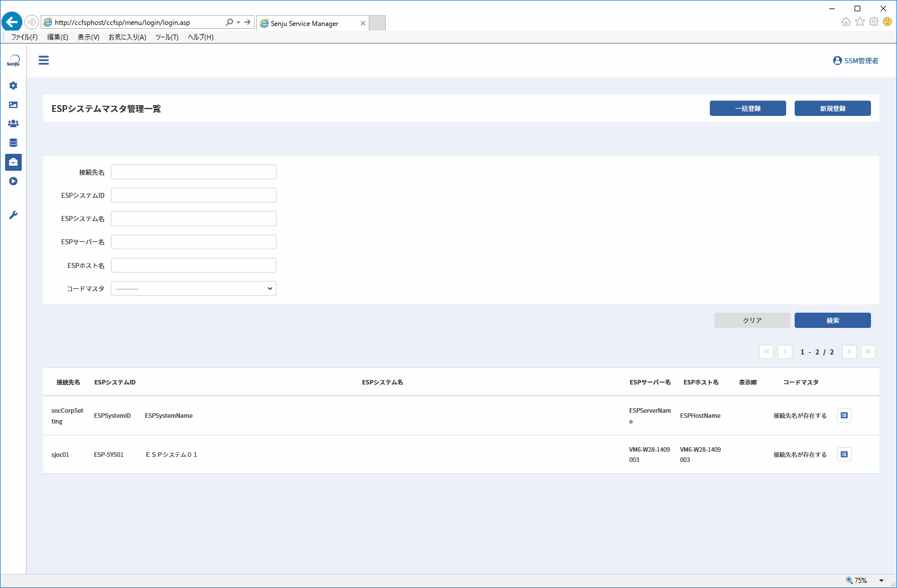Click the Senju logo icon

[x=14, y=60]
